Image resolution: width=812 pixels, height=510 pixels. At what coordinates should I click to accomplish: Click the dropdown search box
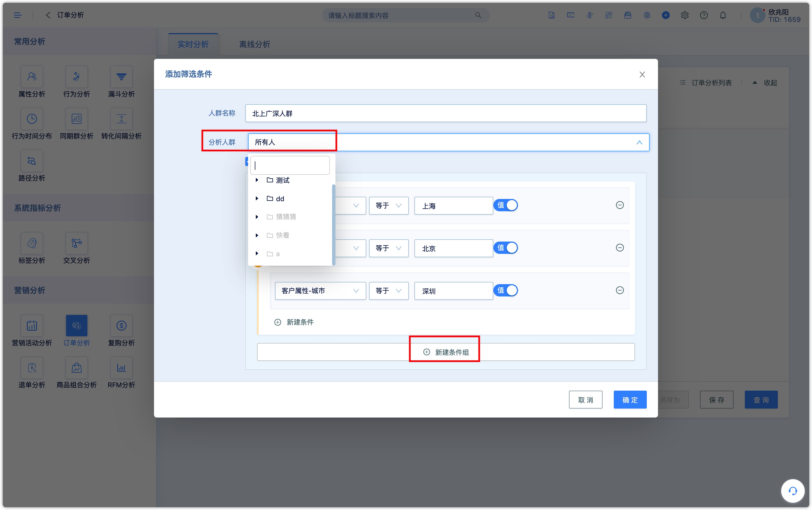pyautogui.click(x=290, y=165)
